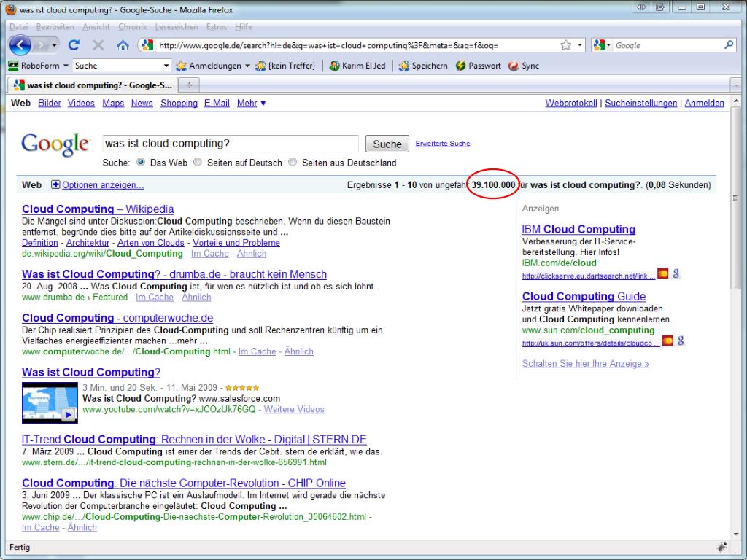
Task: Click the orange icon next to the IBM ad link
Action: pyautogui.click(x=662, y=273)
